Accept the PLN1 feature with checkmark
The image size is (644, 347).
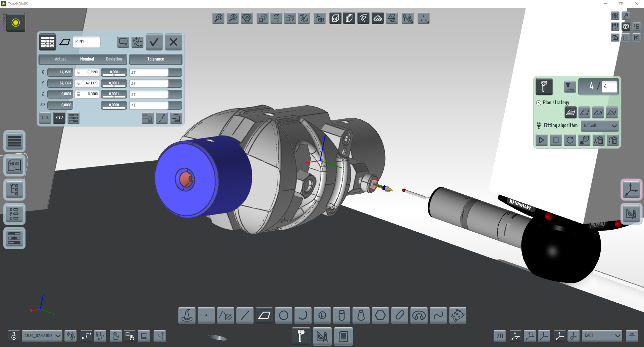pyautogui.click(x=154, y=42)
